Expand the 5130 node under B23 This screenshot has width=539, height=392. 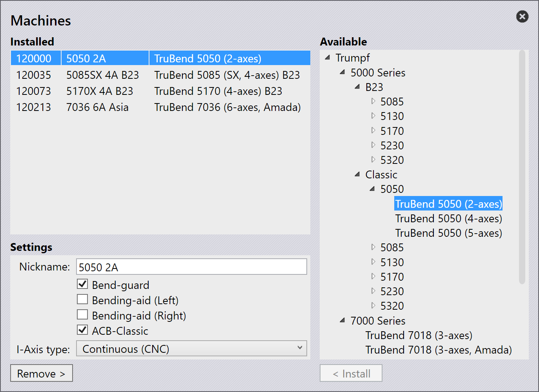[x=373, y=116]
